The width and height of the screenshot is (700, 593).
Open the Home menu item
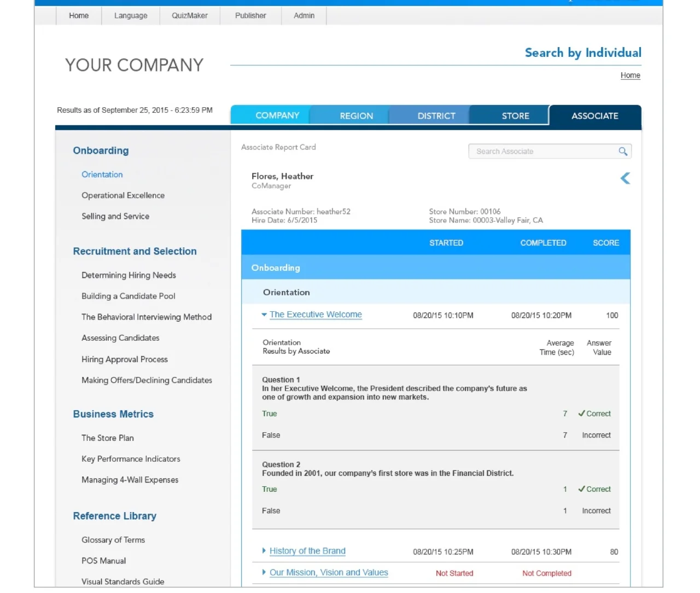(79, 15)
